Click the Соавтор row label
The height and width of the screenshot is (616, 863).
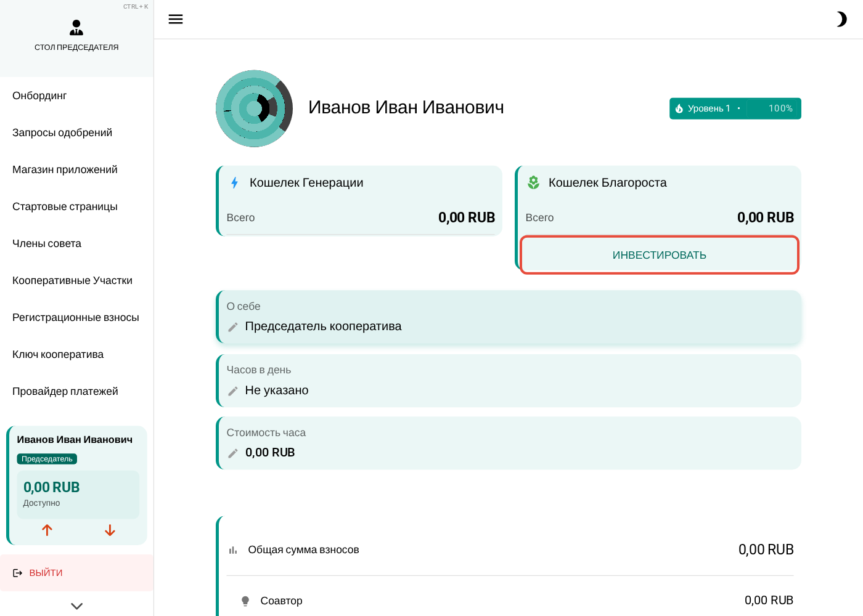281,601
